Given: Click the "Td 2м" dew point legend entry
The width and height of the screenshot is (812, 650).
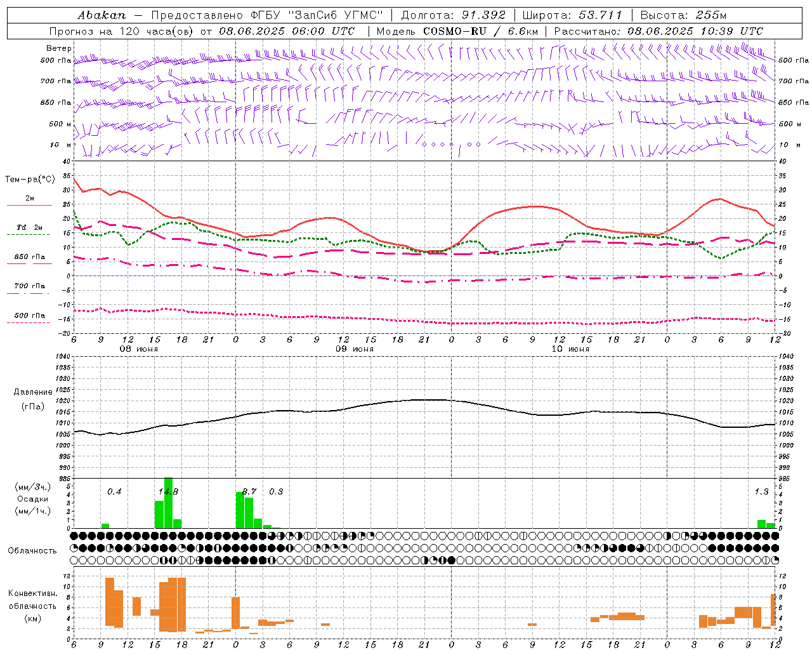Looking at the screenshot, I should point(29,230).
